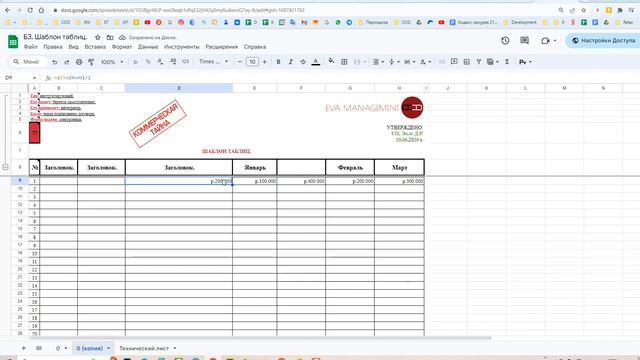Screen dimensions: 640x360
Task: Open the Файл menu
Action: point(31,47)
